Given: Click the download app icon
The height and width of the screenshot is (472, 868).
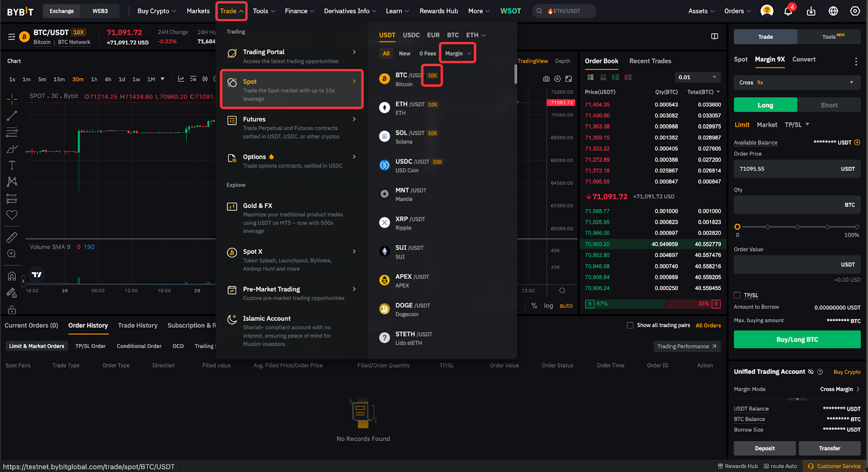Looking at the screenshot, I should point(811,11).
